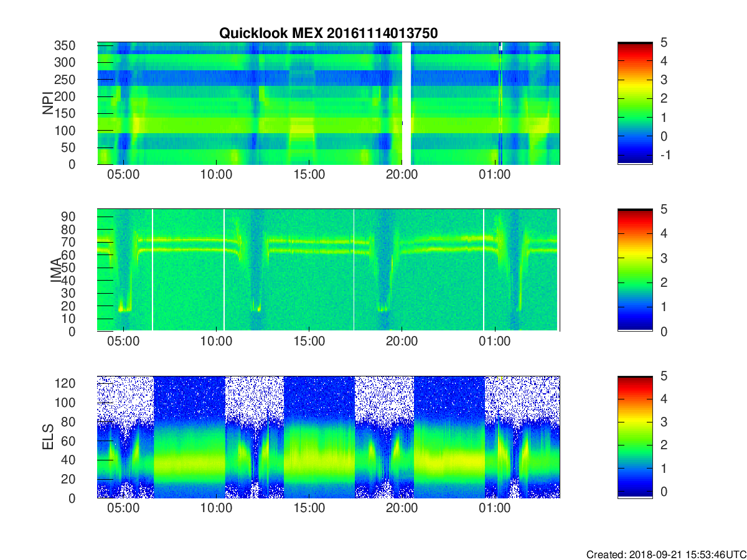The width and height of the screenshot is (747, 560).
Task: Click the 2 label on IMA colorbar
Action: point(663,282)
